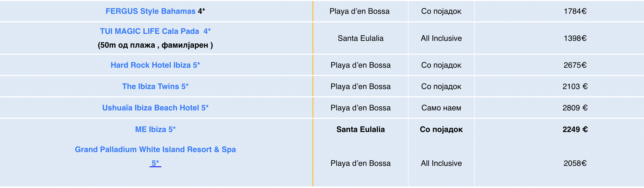644x188 pixels.
Task: Click the Само наем board cell
Action: 441,108
